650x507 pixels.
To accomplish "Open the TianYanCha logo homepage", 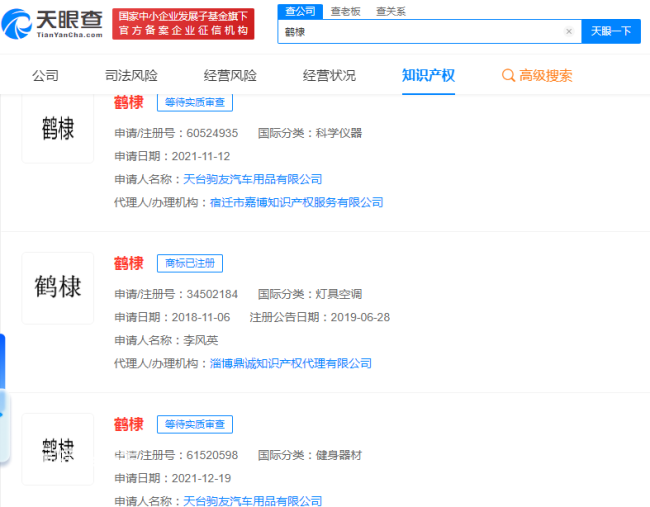I will [52, 24].
